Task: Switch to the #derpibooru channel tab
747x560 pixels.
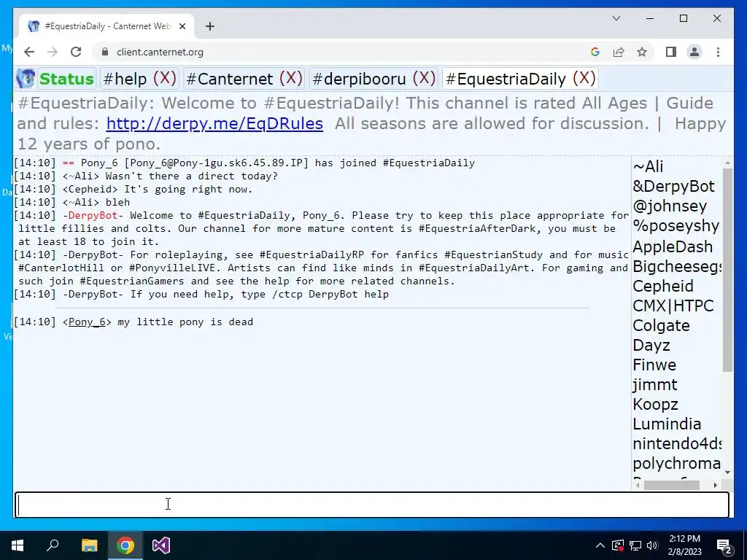Action: point(359,79)
